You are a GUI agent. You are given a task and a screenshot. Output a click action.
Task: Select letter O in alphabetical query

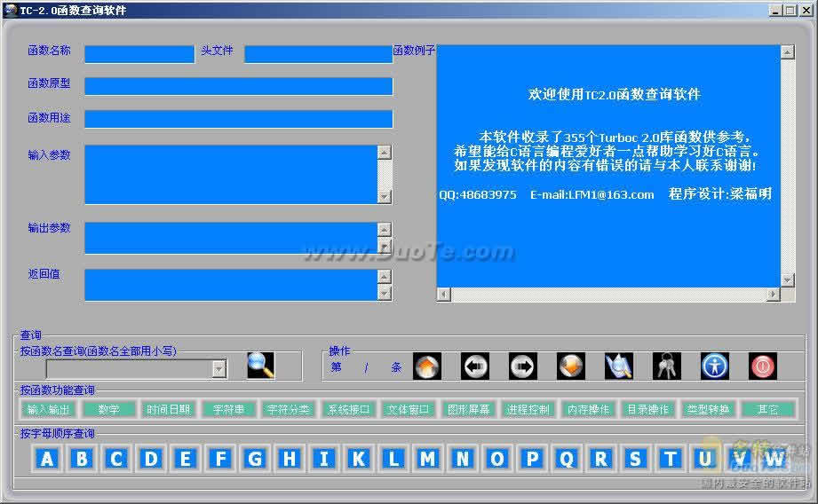[497, 459]
